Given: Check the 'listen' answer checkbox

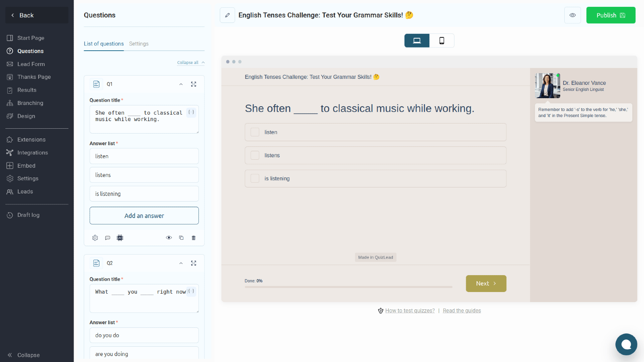Looking at the screenshot, I should pos(255,132).
